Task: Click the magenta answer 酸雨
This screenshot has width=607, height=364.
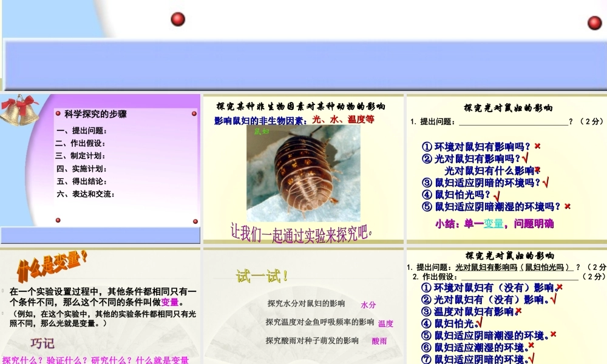Action: point(379,341)
